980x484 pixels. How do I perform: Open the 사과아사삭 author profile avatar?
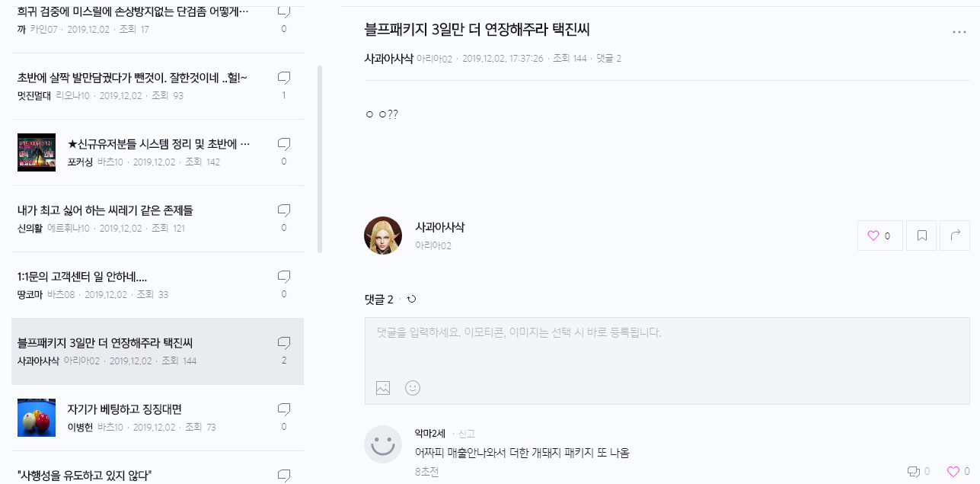pos(383,236)
